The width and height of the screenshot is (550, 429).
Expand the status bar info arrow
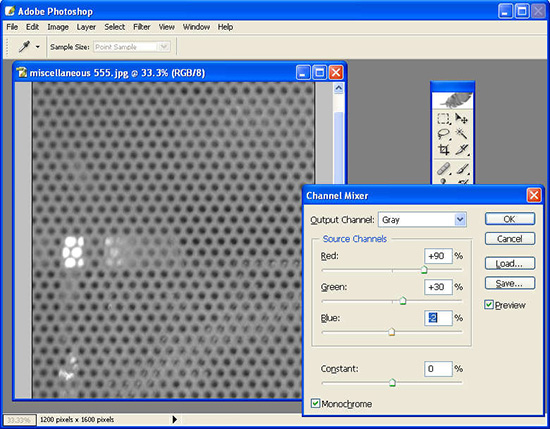175,419
